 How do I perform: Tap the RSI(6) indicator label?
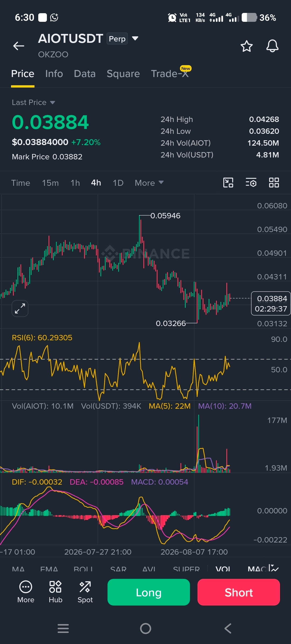coord(42,338)
